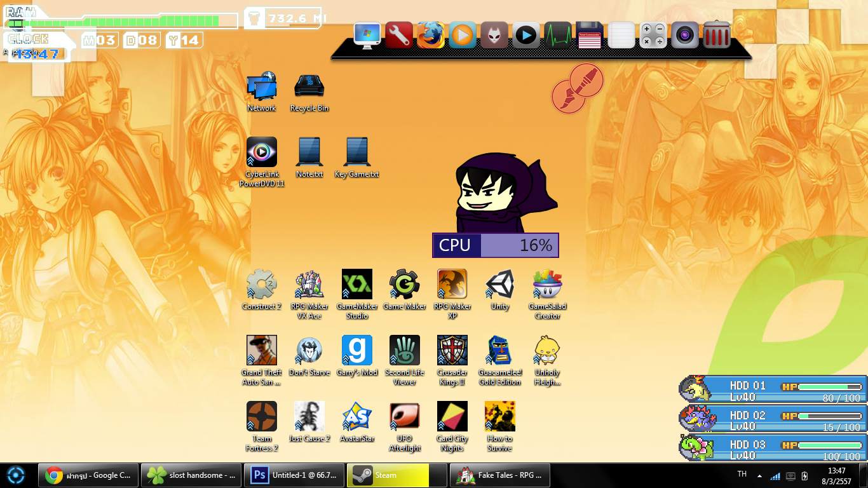Screen dimensions: 868x488
Task: Open Second Life Viewer shortcut
Action: [405, 360]
